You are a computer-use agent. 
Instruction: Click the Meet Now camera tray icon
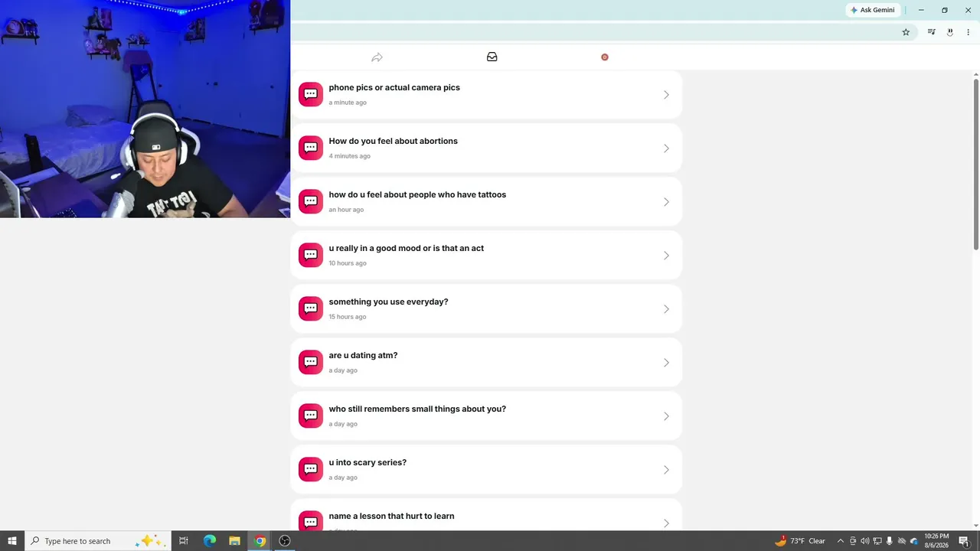pyautogui.click(x=853, y=541)
